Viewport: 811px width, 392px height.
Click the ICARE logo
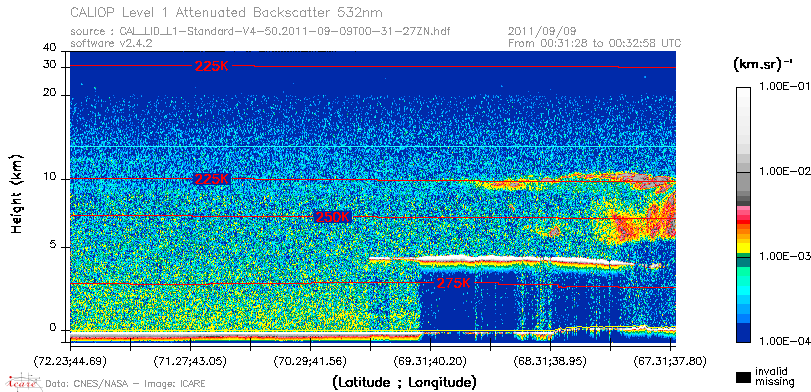(22, 382)
